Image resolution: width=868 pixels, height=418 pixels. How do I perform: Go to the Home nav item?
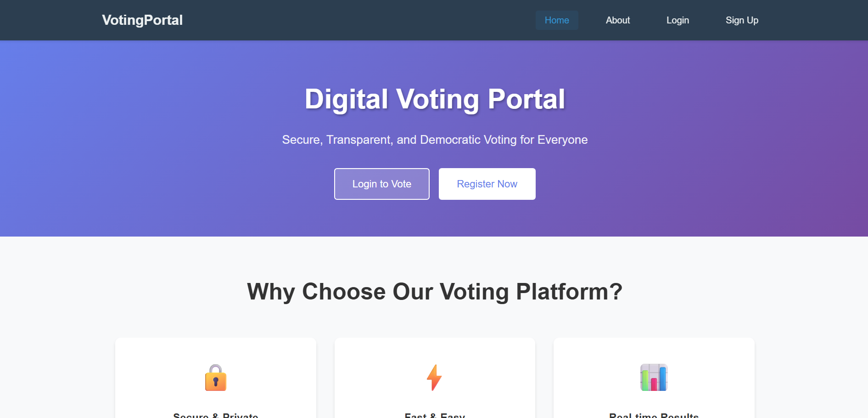556,20
